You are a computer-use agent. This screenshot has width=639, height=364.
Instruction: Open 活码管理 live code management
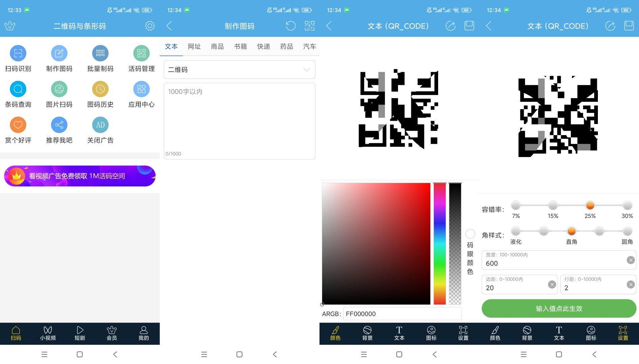(142, 53)
